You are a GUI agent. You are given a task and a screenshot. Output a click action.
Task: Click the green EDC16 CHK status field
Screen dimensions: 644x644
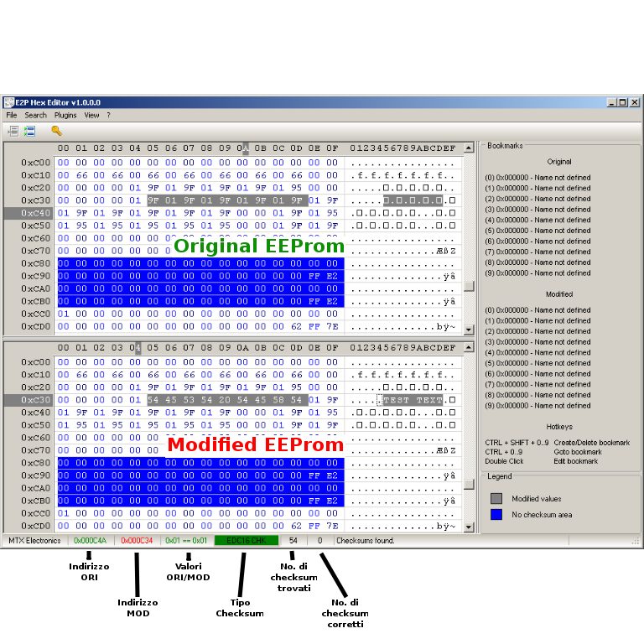247,541
